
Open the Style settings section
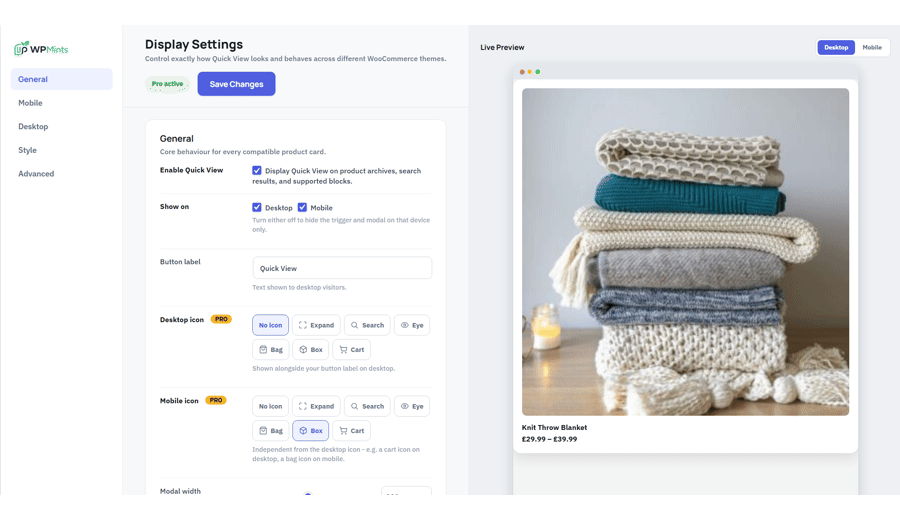pyautogui.click(x=61, y=150)
